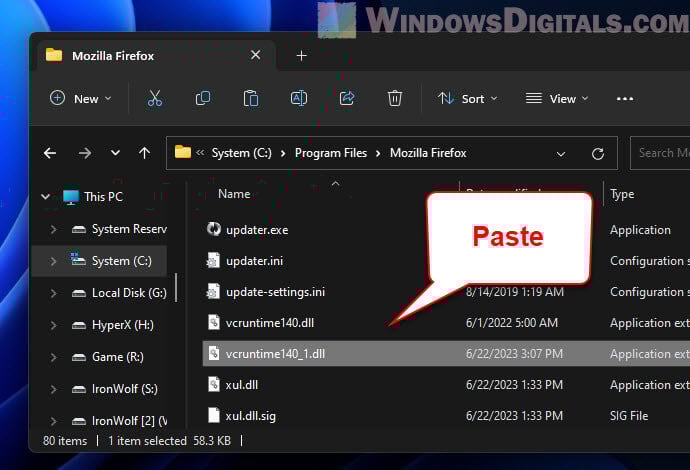
Task: Close the Mozilla Firefox tab
Action: coord(255,55)
